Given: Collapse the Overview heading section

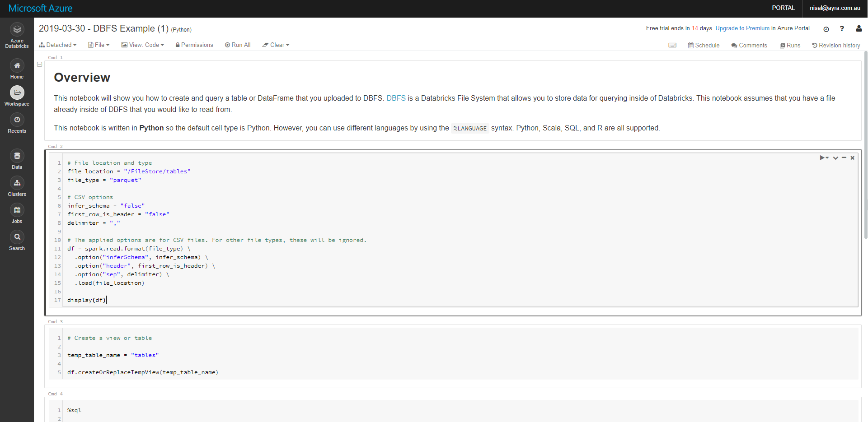Looking at the screenshot, I should [40, 65].
